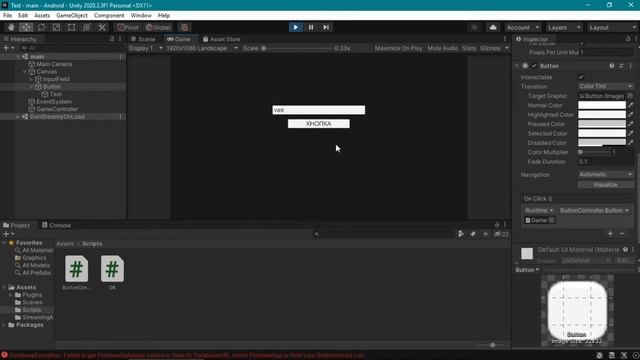Open custom editor tools icon
This screenshot has height=360, width=640.
102,27
